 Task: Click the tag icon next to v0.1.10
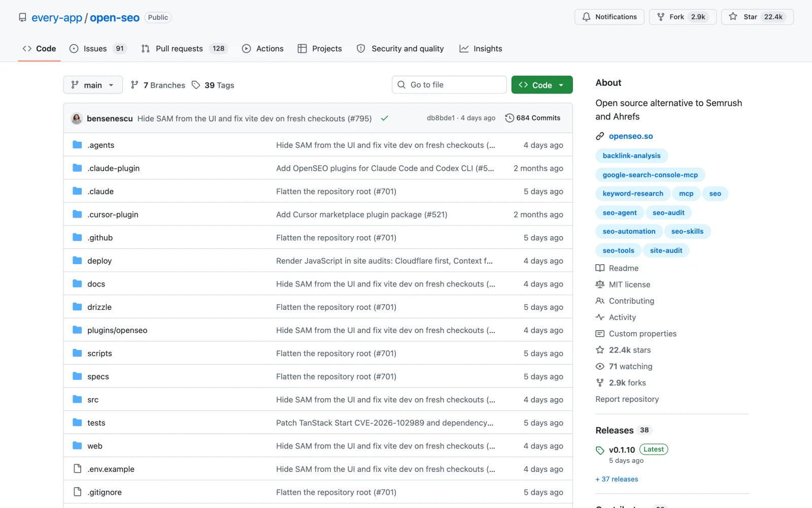[x=600, y=450]
